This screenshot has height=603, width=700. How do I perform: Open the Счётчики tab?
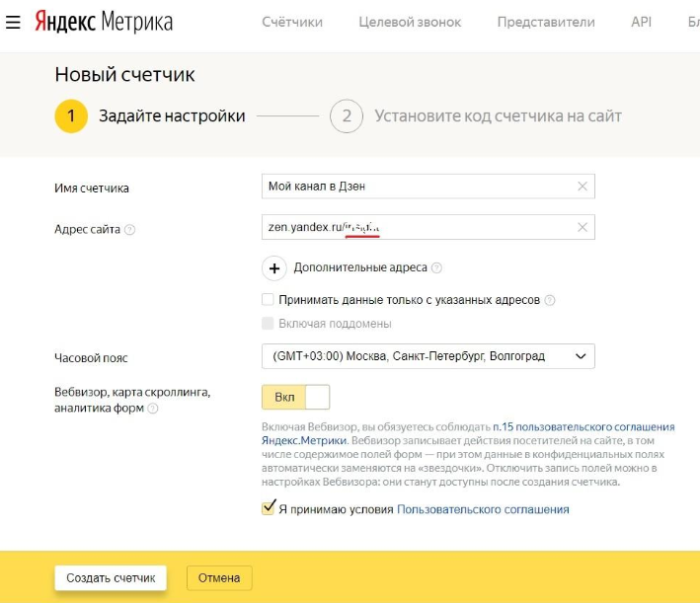click(292, 22)
